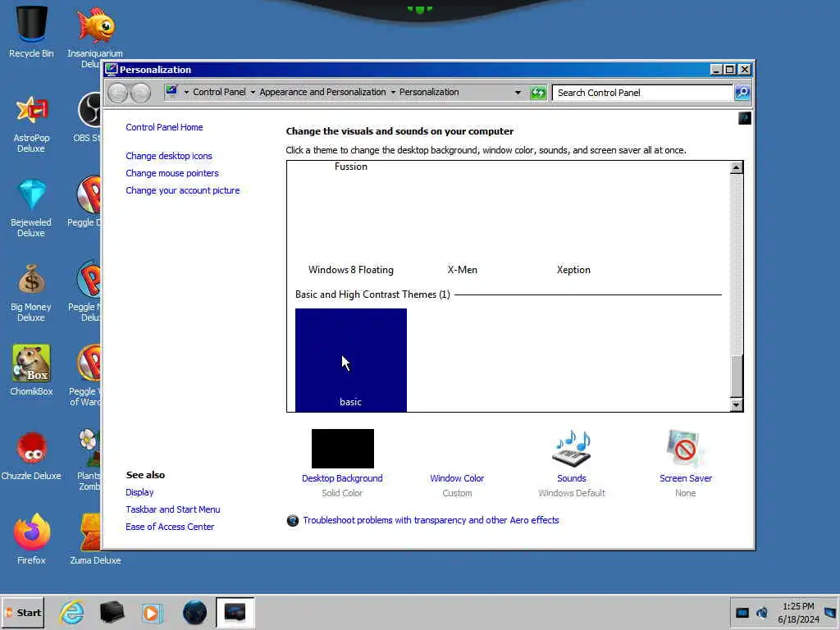The image size is (840, 630).
Task: Click theme list scrollbar up arrow
Action: pos(736,167)
